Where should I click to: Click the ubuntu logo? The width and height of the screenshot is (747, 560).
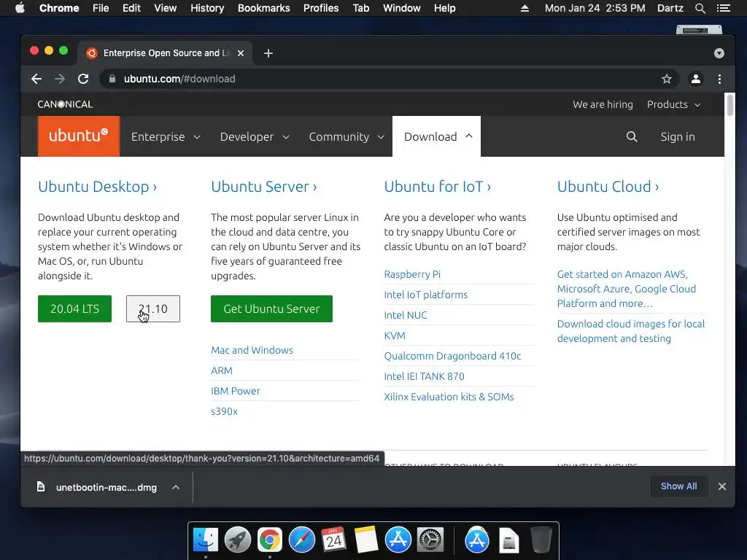tap(79, 136)
